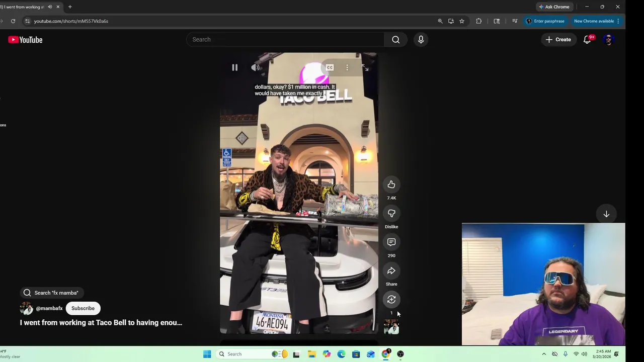
Task: Mute the video volume icon
Action: pos(256,67)
